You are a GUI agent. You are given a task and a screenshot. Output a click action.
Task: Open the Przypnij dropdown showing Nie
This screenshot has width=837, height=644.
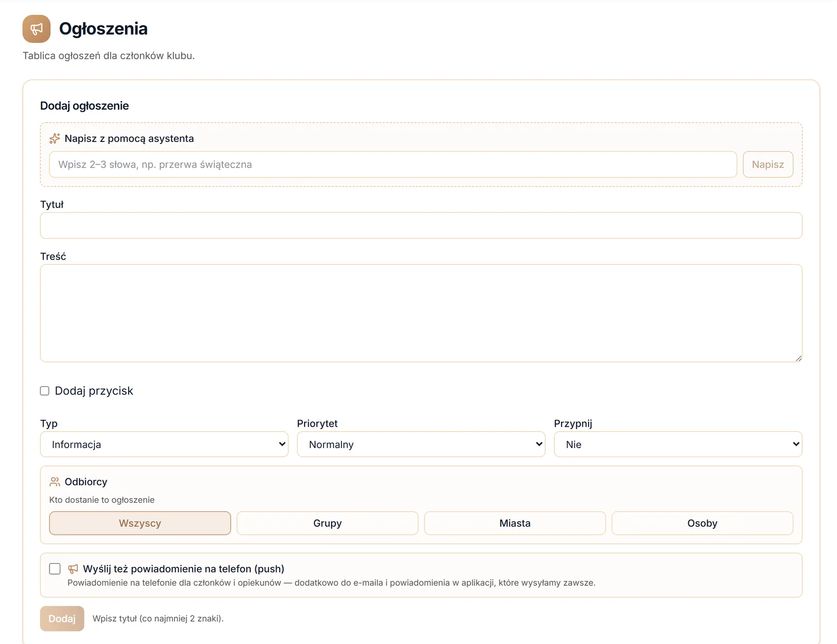pos(678,444)
